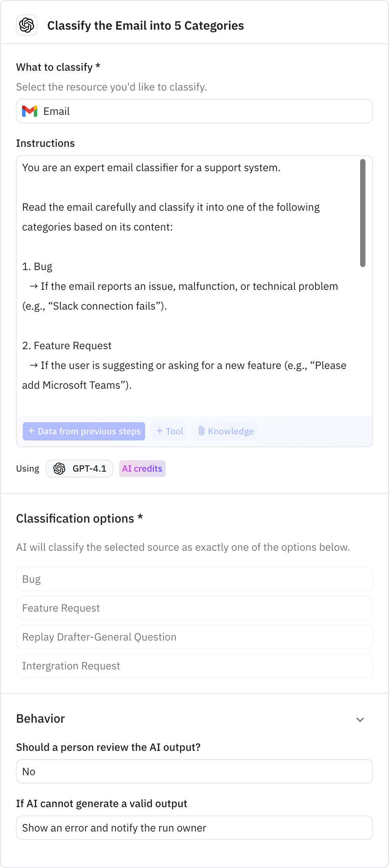
Task: Click inside the Instructions text area
Action: coord(190,266)
